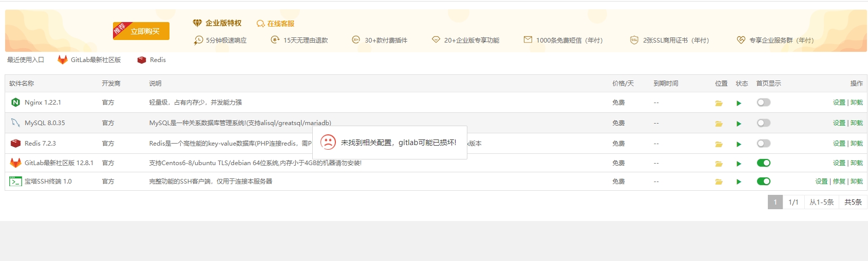The image size is (868, 261).
Task: Open 设置 for GitLab最新社区版
Action: click(x=839, y=163)
